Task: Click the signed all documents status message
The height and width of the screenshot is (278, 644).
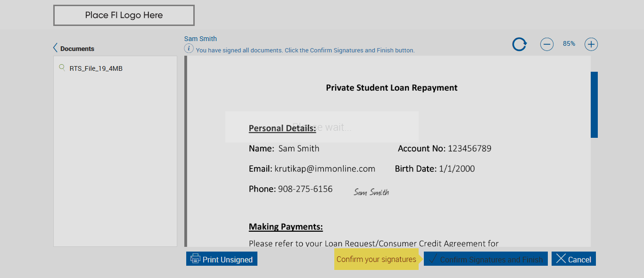Action: (305, 50)
